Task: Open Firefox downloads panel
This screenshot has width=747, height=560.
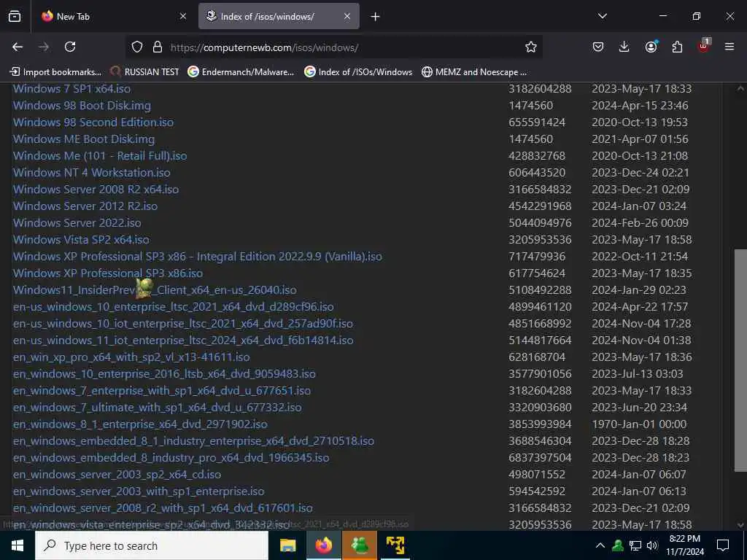Action: click(624, 47)
